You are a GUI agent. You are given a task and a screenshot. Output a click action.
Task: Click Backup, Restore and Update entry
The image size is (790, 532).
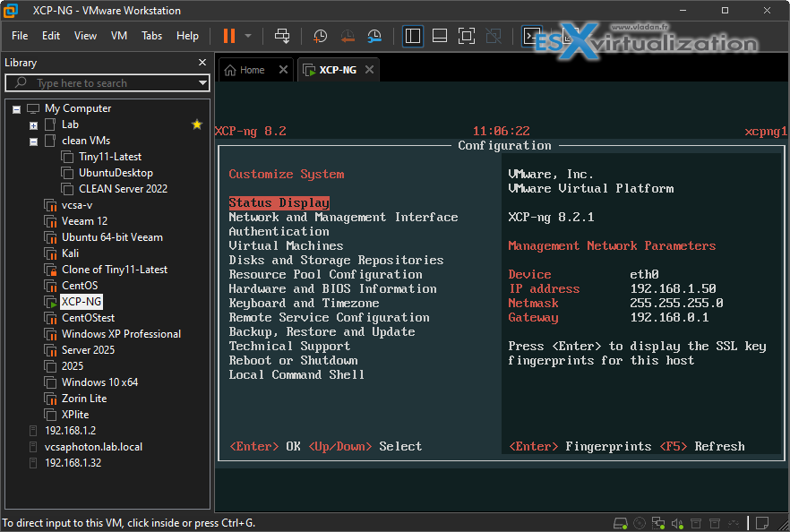[322, 332]
